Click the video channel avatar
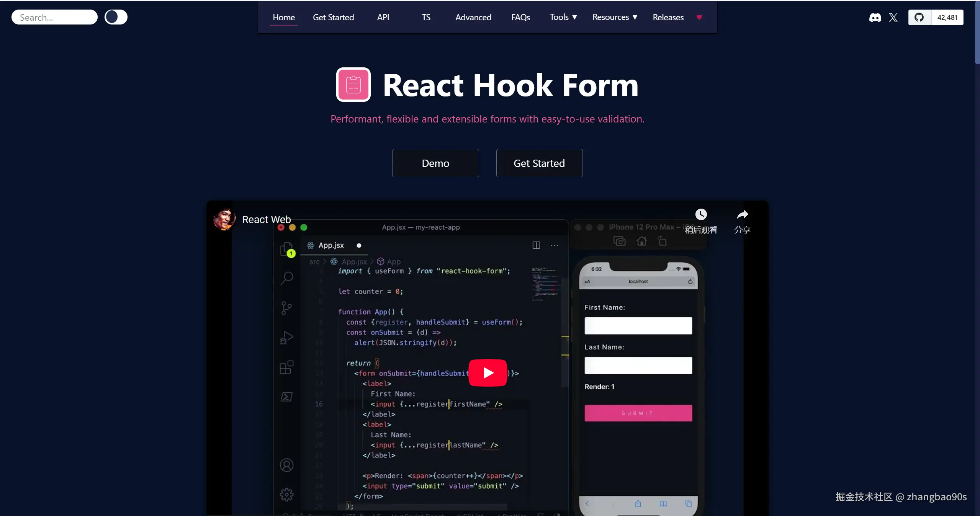Viewport: 980px width, 516px height. click(x=224, y=219)
